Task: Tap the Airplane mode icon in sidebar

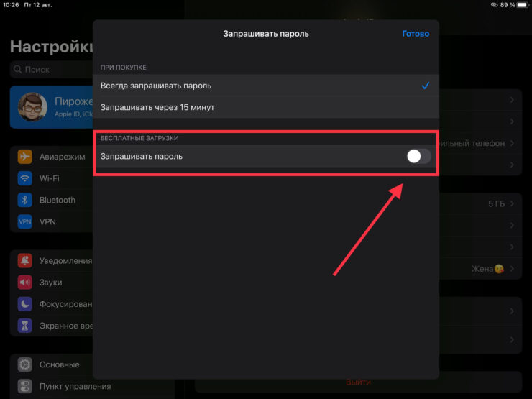Action: click(25, 157)
